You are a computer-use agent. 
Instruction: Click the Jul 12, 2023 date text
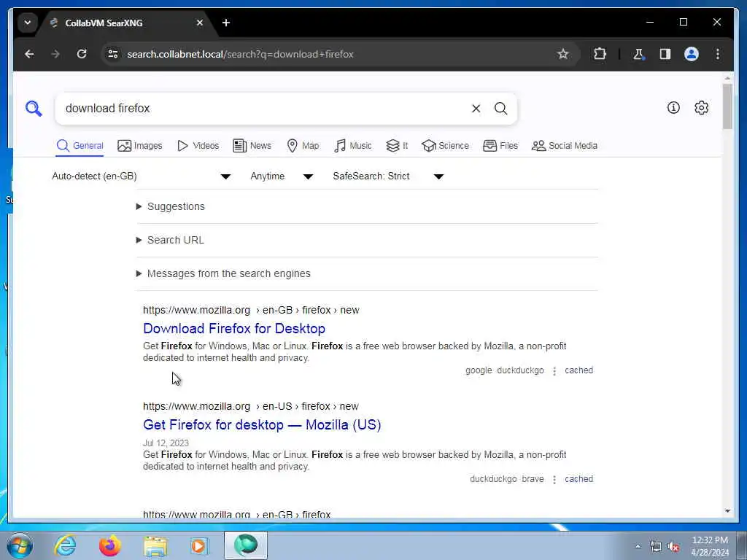click(x=166, y=443)
